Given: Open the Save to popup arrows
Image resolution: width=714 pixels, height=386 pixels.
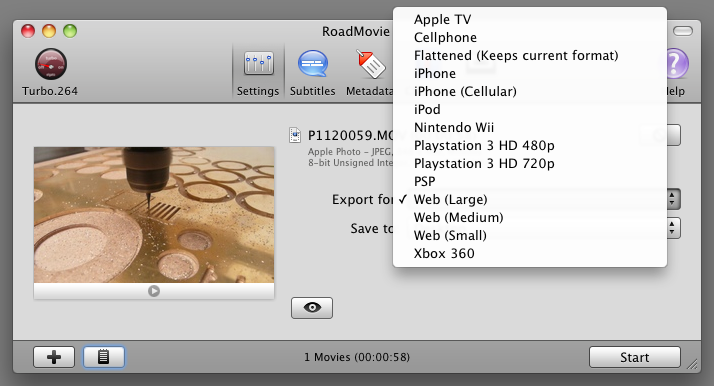Looking at the screenshot, I should (673, 228).
